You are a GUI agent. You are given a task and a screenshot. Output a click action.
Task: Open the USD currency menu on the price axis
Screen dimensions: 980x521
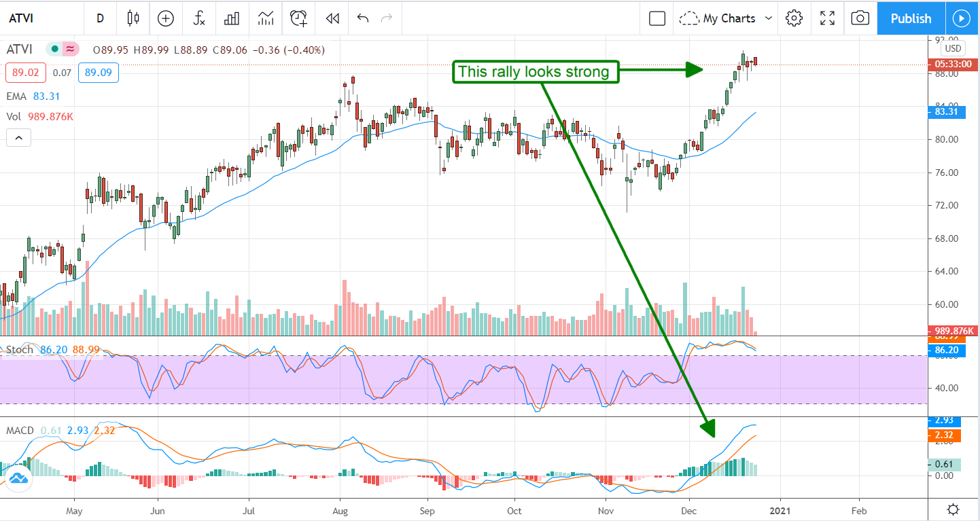[x=953, y=49]
